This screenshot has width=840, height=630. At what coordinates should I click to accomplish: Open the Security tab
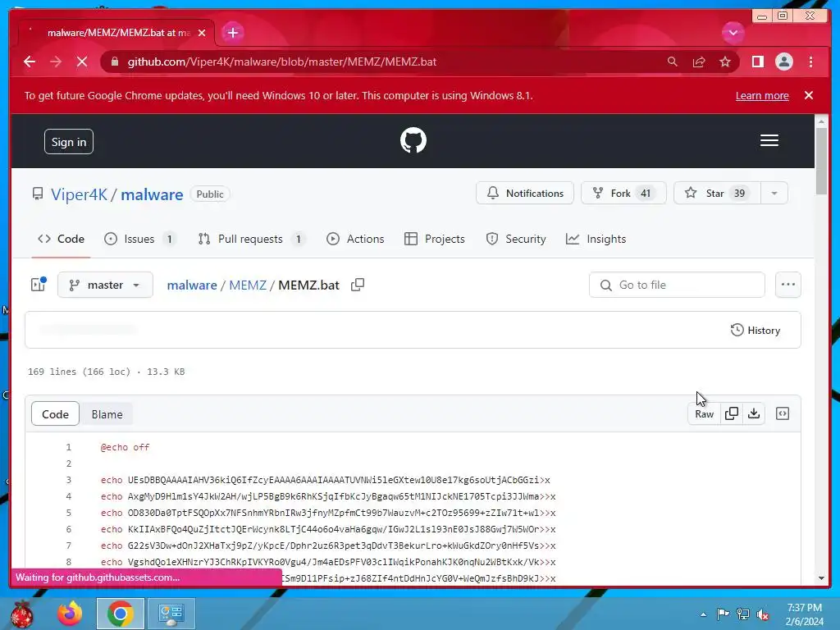point(515,239)
